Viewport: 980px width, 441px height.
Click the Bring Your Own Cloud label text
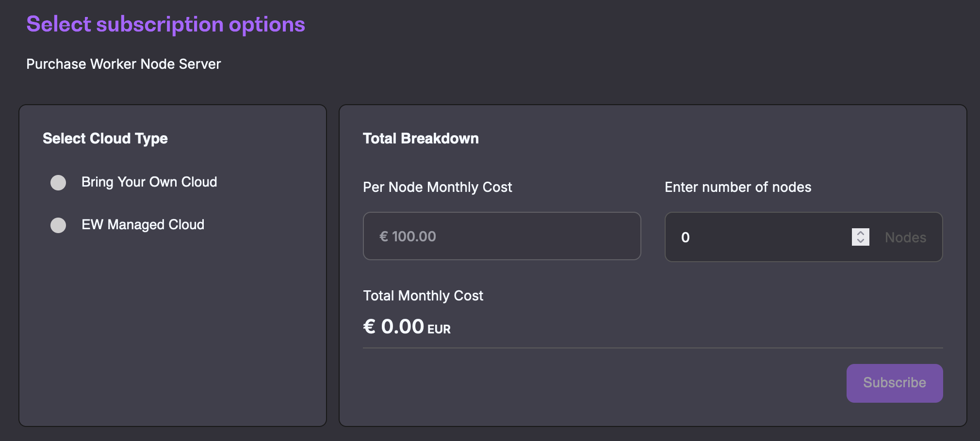(x=149, y=182)
